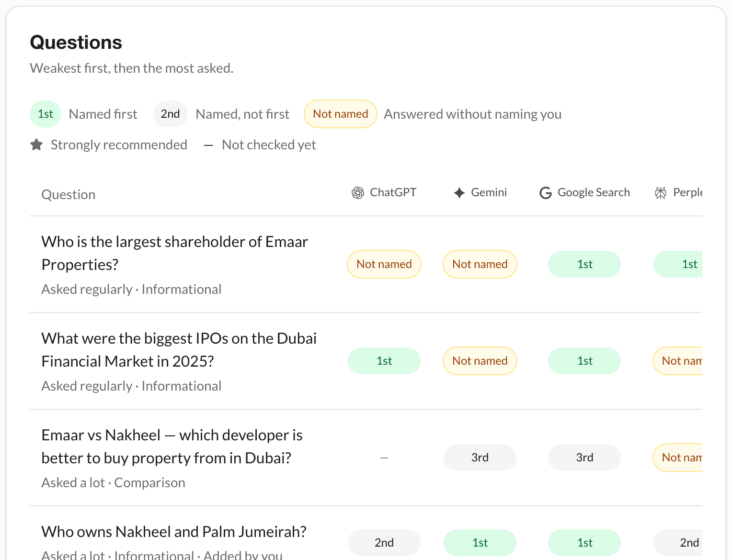
Task: Click Google Search '3rd' for Emaar vs Nakheel row
Action: coord(584,458)
